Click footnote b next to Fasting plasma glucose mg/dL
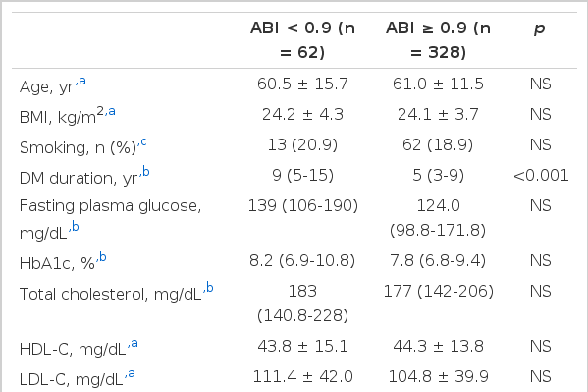Image resolution: width=588 pixels, height=392 pixels. (x=75, y=227)
